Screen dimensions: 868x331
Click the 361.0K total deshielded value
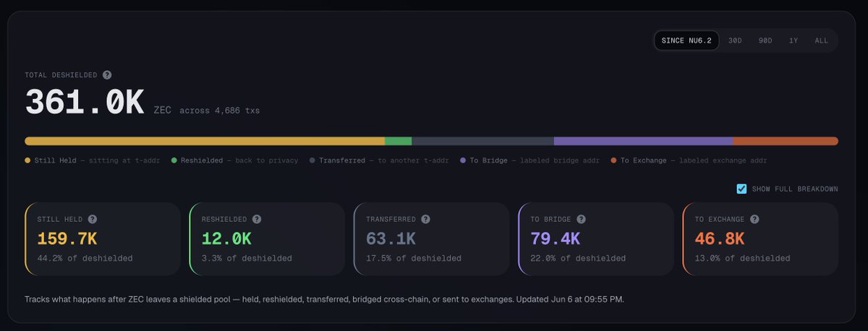[85, 103]
